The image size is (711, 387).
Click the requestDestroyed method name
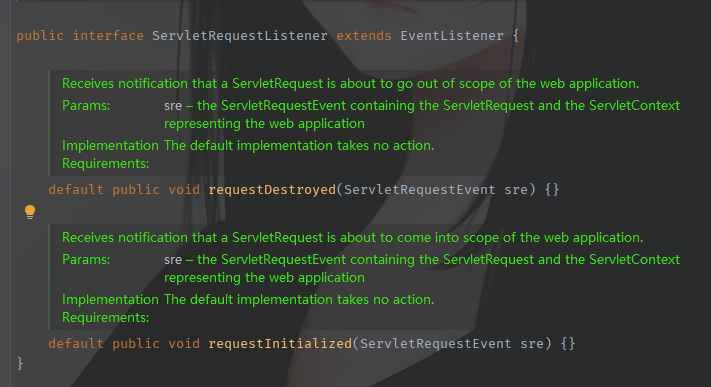[x=272, y=189]
